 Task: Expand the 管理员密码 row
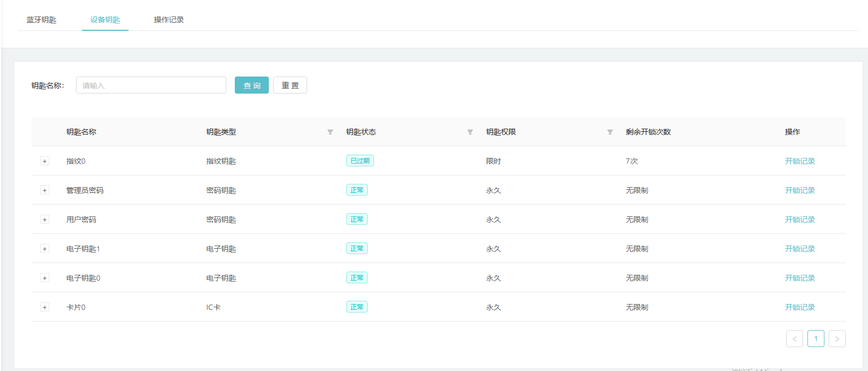[45, 190]
